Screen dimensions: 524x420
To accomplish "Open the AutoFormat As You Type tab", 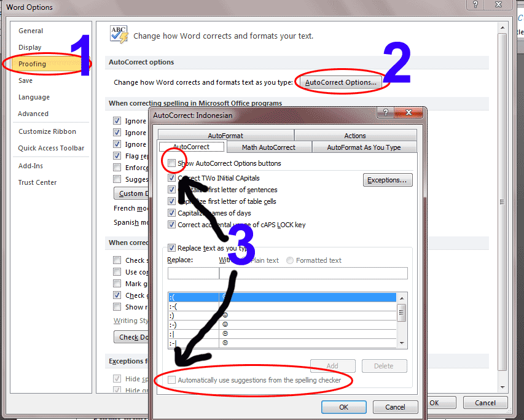I will 364,147.
